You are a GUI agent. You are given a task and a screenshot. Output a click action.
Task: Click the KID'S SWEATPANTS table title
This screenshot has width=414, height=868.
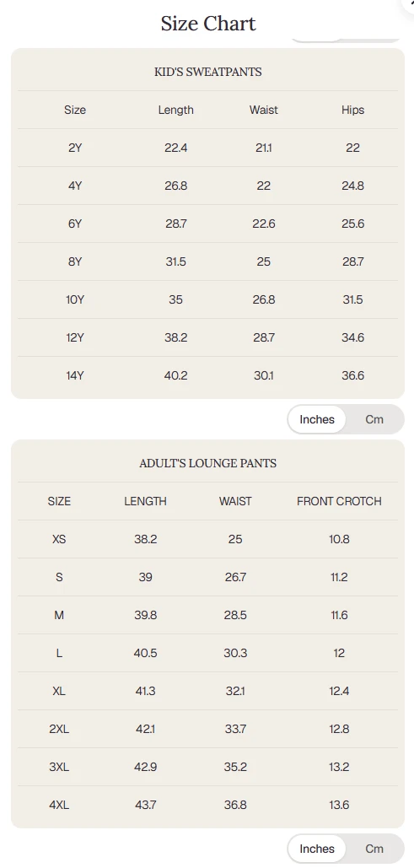208,72
